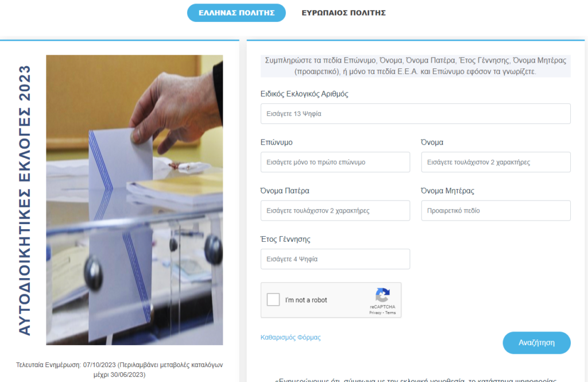Screen dimensions: 588x382
Task: Click the reCAPTCHA logo icon
Action: click(x=382, y=295)
